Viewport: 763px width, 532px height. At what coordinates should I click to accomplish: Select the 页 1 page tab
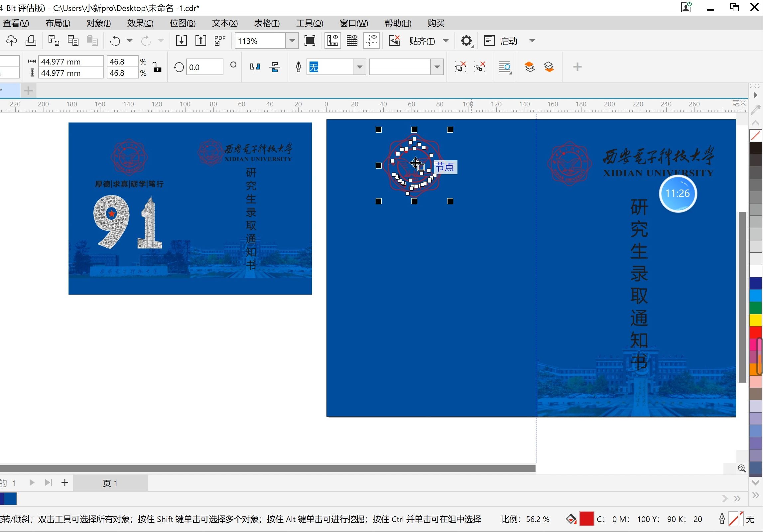click(110, 483)
